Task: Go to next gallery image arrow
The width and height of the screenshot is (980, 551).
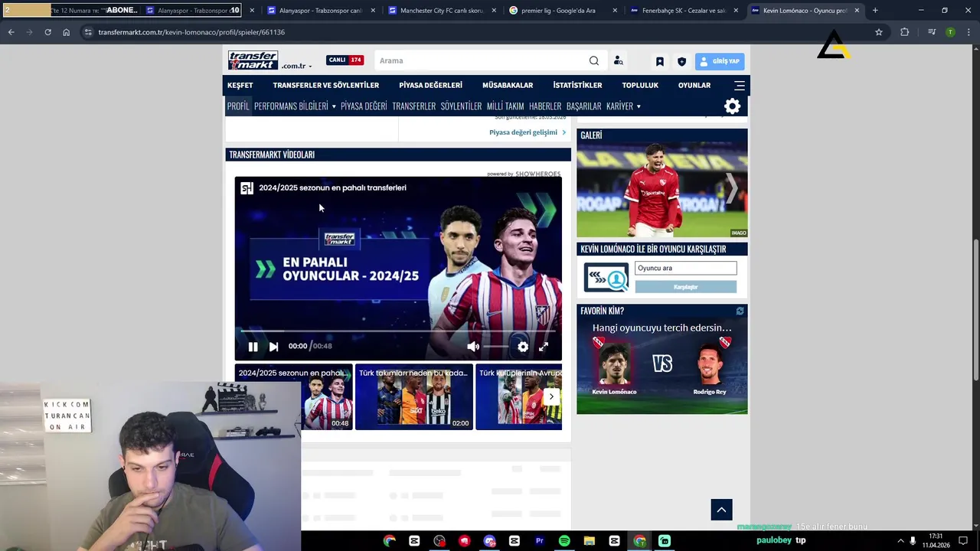Action: 731,187
